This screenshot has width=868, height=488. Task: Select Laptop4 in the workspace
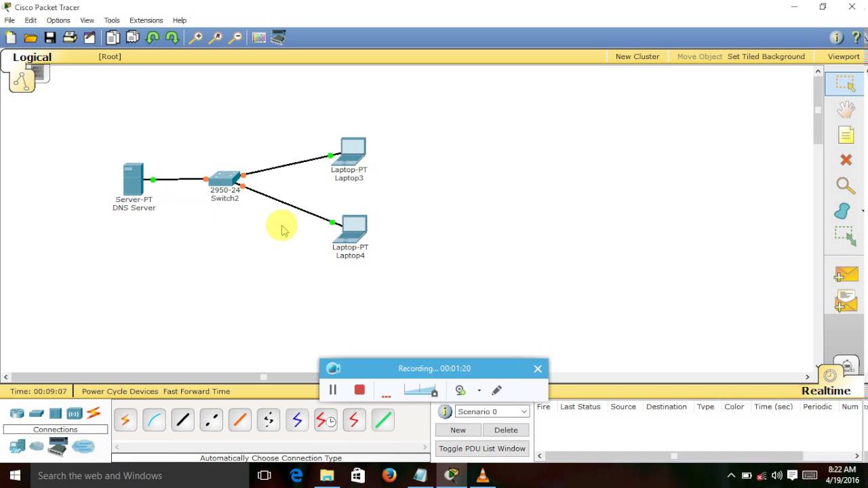coord(351,229)
